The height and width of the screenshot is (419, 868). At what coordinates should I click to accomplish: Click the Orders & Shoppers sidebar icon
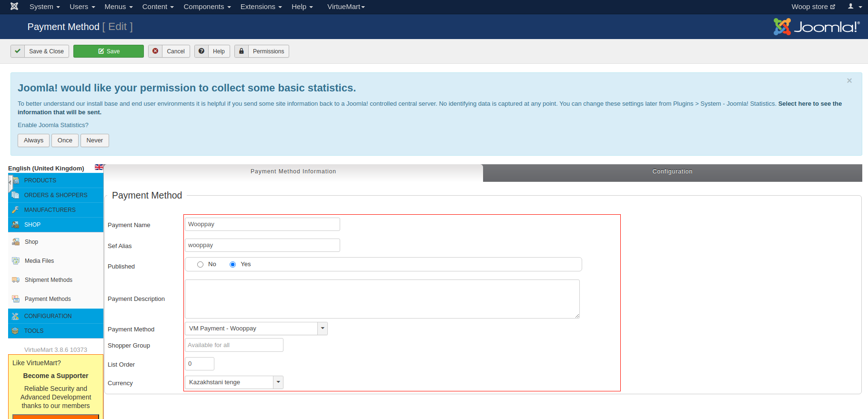16,195
